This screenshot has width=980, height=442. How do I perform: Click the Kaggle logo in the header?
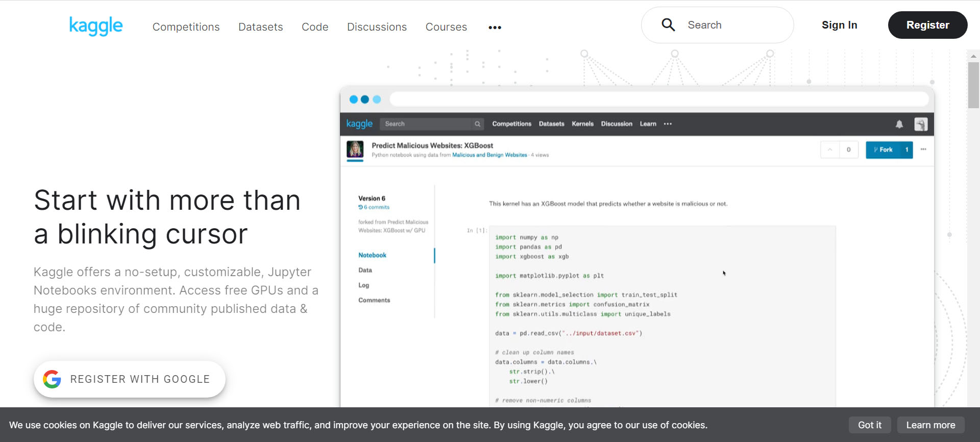click(x=96, y=26)
